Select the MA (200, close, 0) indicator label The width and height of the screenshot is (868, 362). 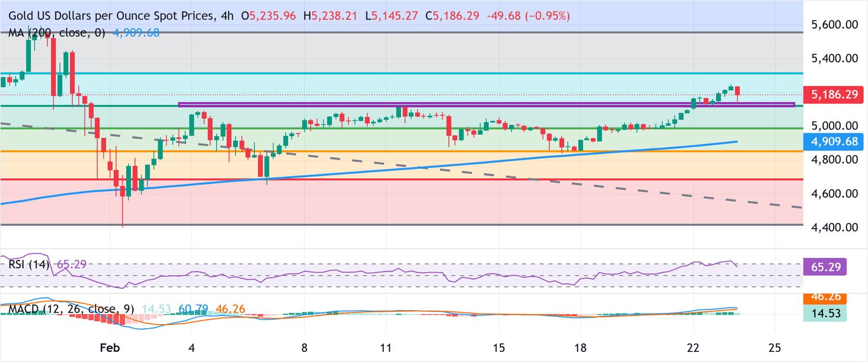tap(57, 33)
